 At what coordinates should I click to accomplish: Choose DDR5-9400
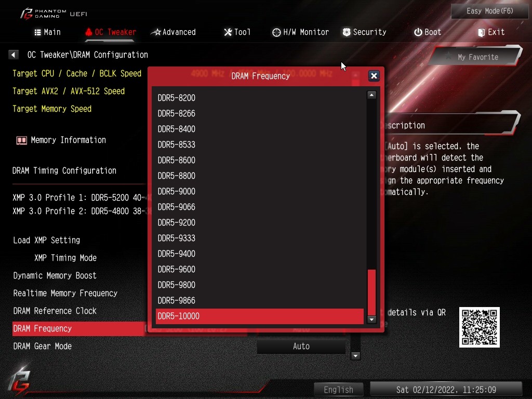(x=260, y=254)
